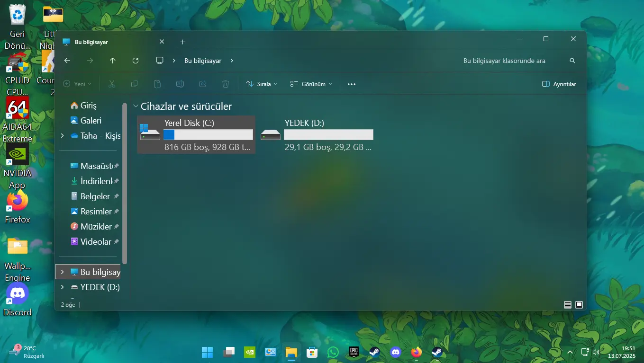This screenshot has width=644, height=363.
Task: Select Firefox desktop shortcut
Action: click(18, 207)
